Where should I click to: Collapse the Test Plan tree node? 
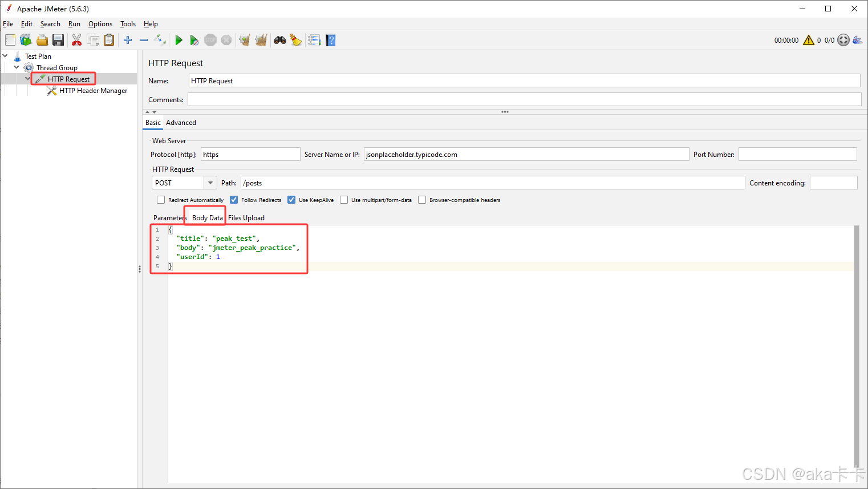coord(5,56)
